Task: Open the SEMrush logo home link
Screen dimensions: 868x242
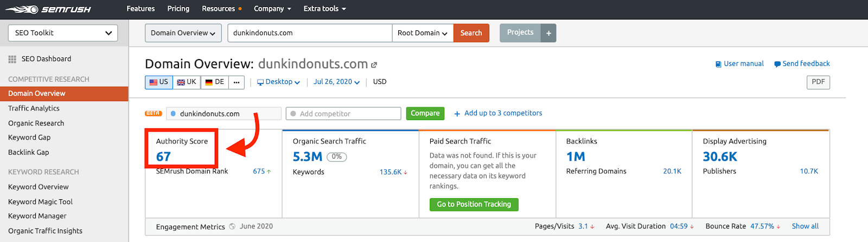Action: [x=48, y=9]
